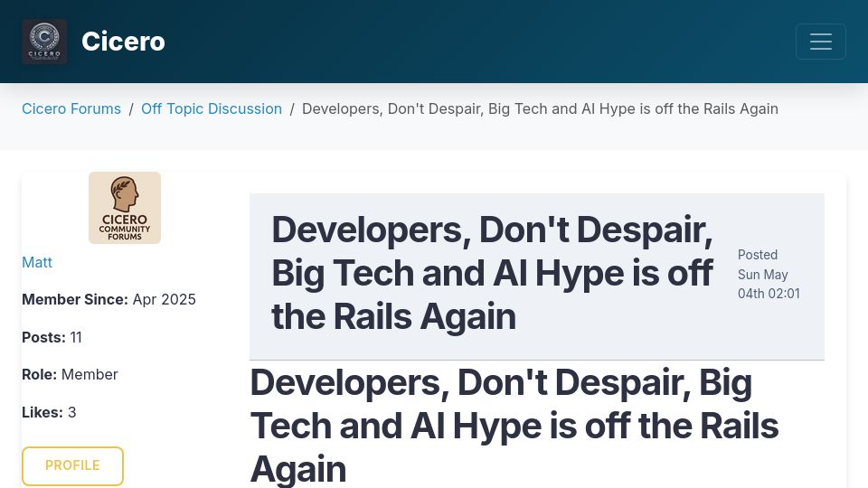Open the hamburger navigation menu
The height and width of the screenshot is (488, 868).
pyautogui.click(x=820, y=42)
